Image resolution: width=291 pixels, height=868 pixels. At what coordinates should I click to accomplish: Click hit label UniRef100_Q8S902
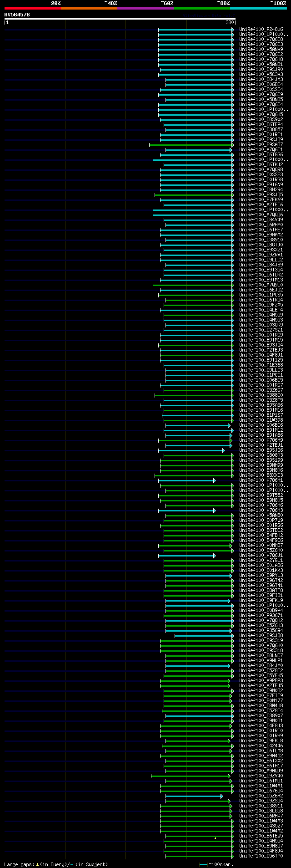click(x=261, y=120)
